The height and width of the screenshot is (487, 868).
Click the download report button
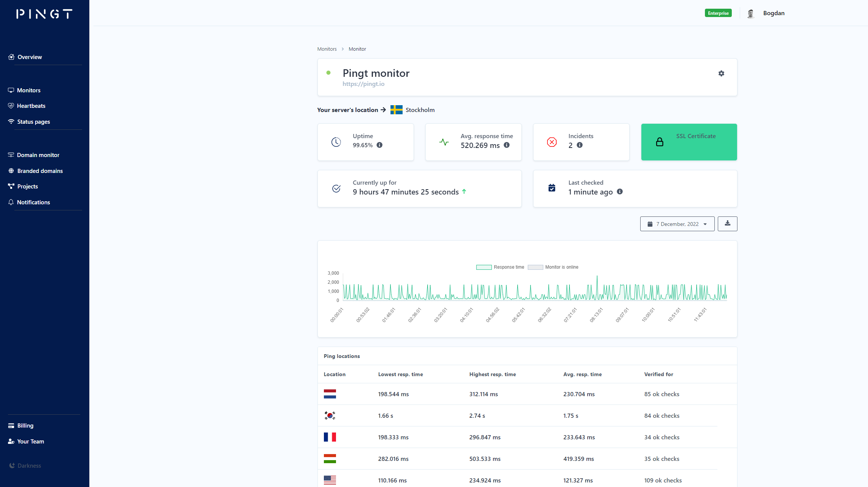727,224
